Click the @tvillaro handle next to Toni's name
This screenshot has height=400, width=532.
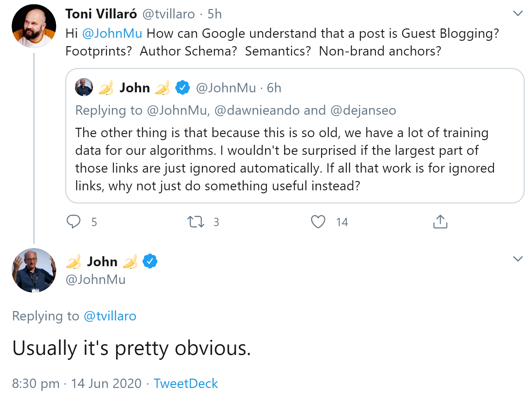tap(169, 14)
